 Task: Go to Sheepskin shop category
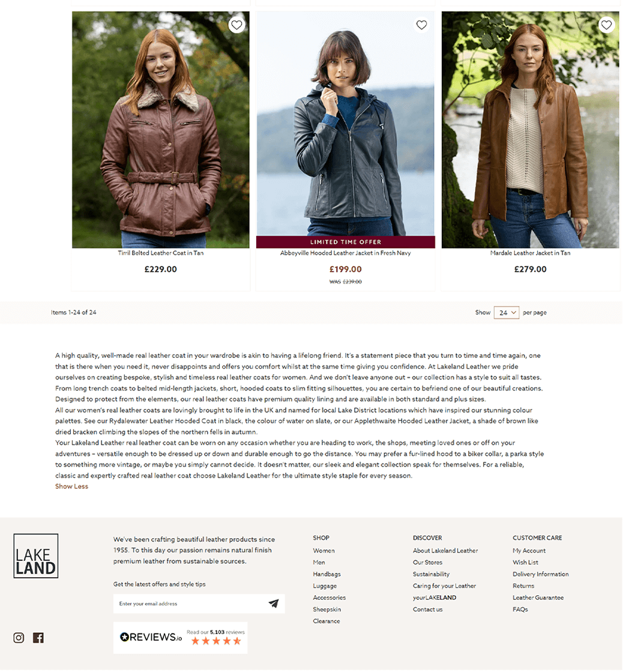pos(327,610)
